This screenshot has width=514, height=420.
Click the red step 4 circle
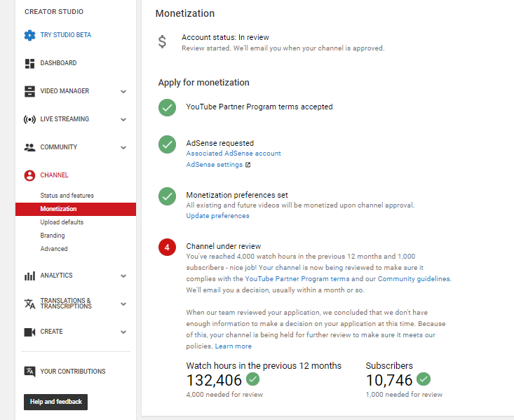(x=167, y=248)
